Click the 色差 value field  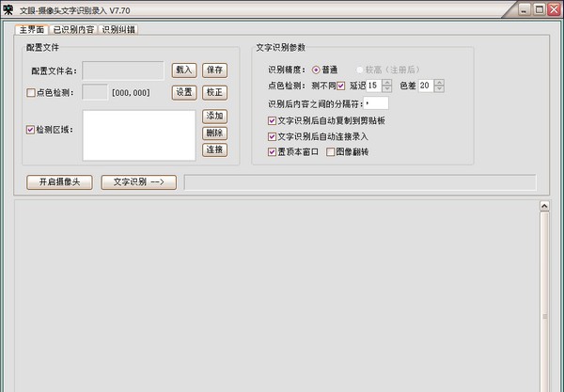tap(426, 86)
